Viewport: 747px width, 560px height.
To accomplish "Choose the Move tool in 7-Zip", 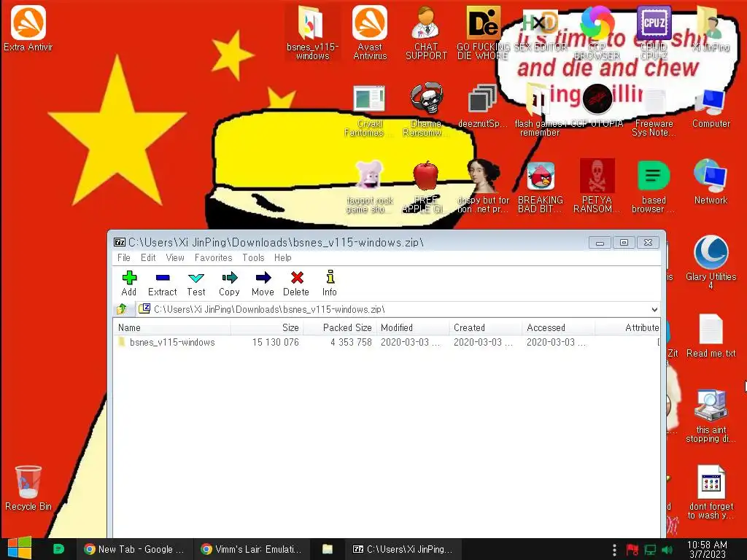I will click(x=263, y=284).
